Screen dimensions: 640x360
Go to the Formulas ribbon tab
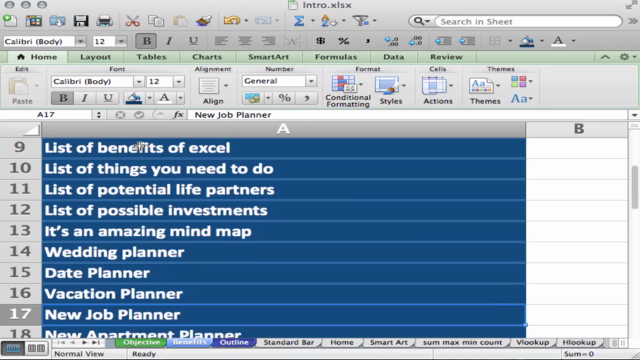(336, 57)
